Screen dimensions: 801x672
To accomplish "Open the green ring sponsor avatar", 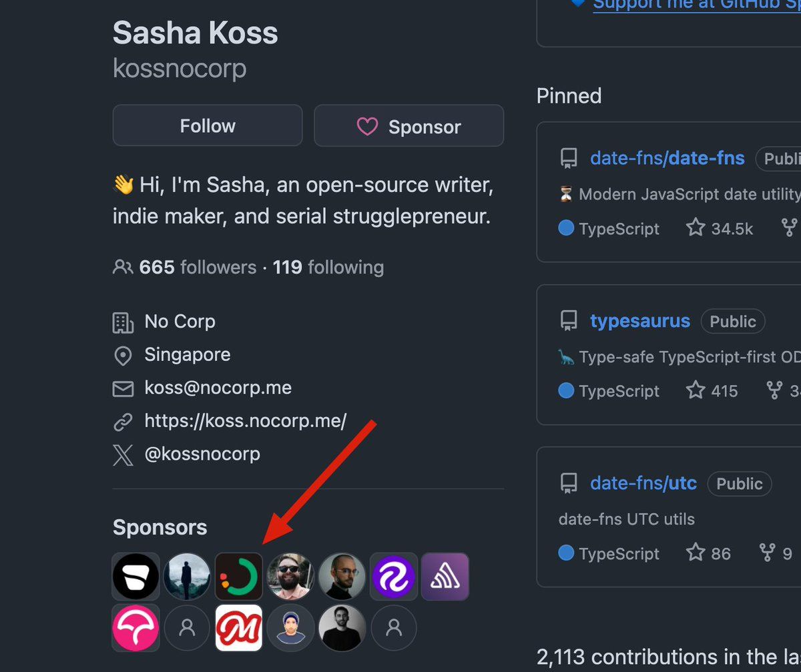I will tap(239, 576).
